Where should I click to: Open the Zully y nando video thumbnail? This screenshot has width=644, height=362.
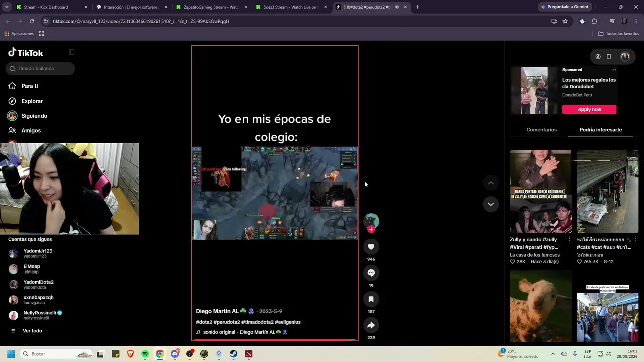540,192
